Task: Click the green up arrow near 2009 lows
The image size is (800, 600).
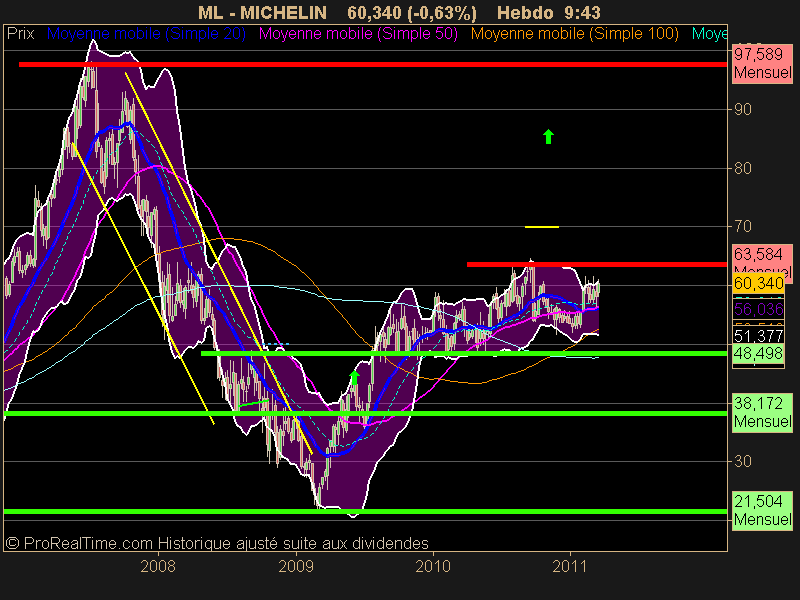Action: click(x=354, y=378)
